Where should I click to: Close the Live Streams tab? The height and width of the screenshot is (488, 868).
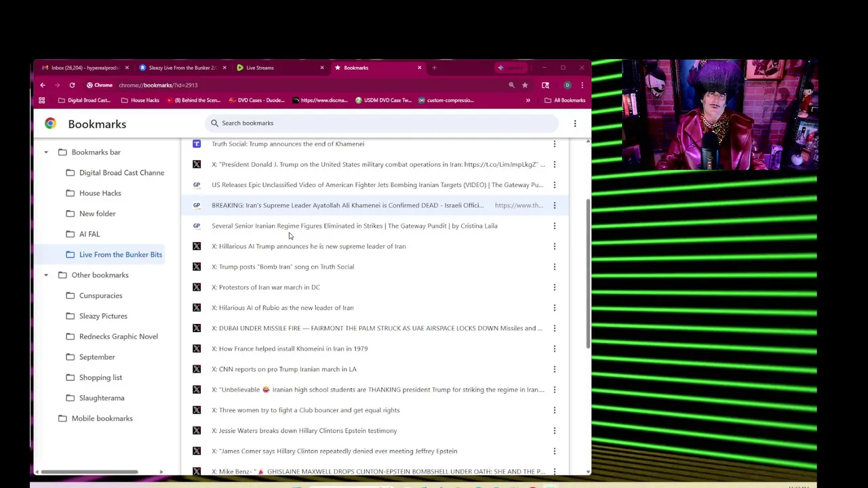point(322,68)
